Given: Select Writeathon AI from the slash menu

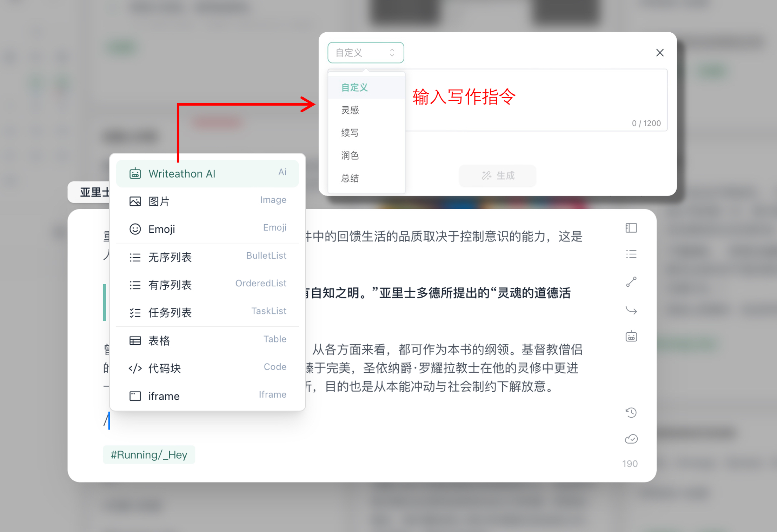Looking at the screenshot, I should pos(207,173).
